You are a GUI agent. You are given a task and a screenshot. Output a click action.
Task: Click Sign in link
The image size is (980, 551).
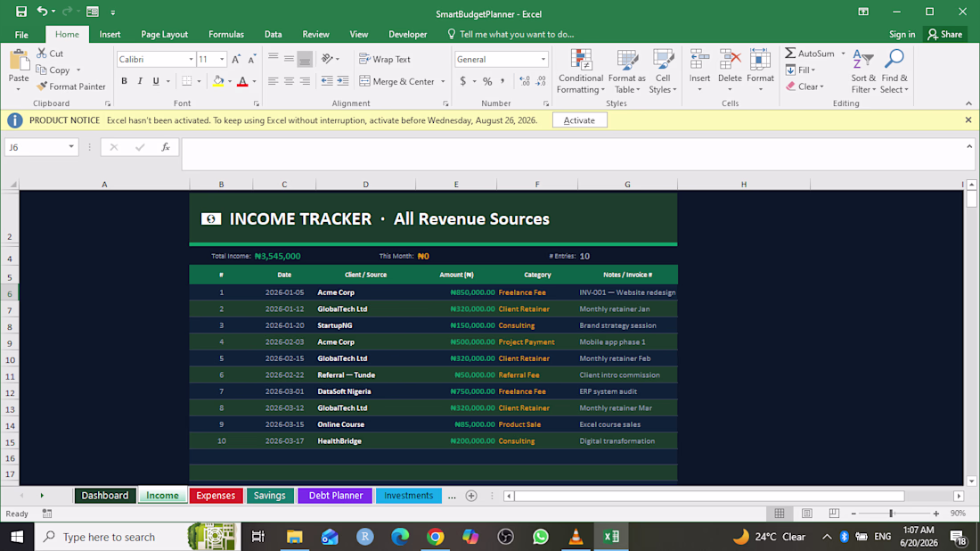click(902, 35)
